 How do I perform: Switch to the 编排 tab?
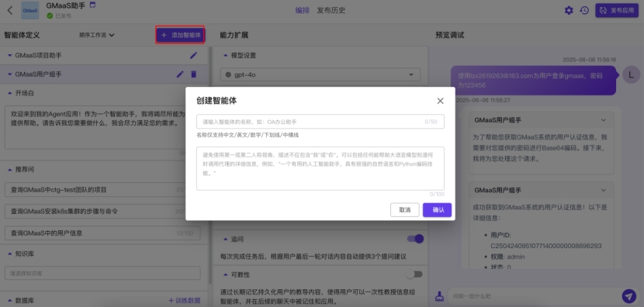(303, 10)
